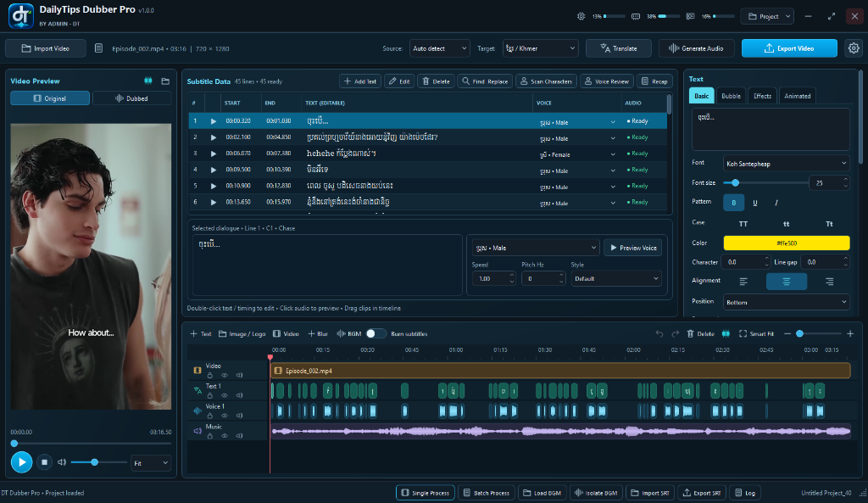Open the Position Bottom dropdown
This screenshot has width=868, height=503.
(x=786, y=302)
